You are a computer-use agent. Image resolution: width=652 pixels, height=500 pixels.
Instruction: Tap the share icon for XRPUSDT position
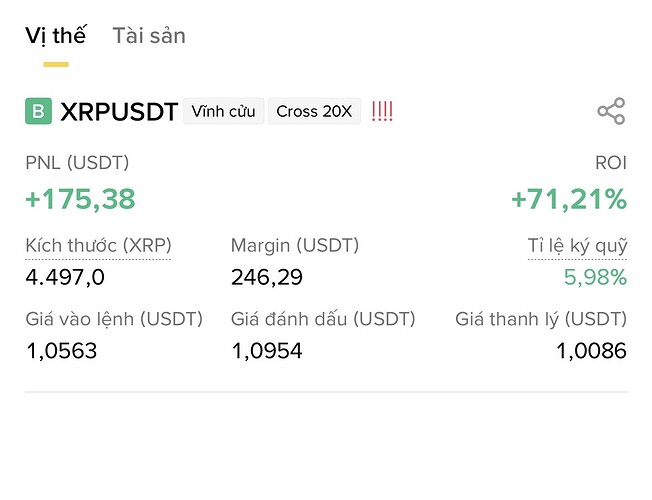(611, 111)
